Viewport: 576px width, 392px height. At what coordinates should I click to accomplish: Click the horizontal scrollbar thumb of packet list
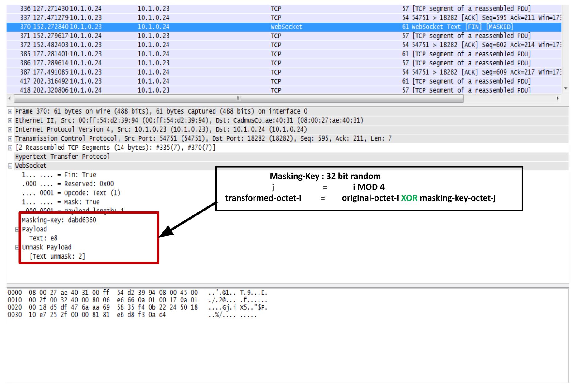tap(239, 99)
